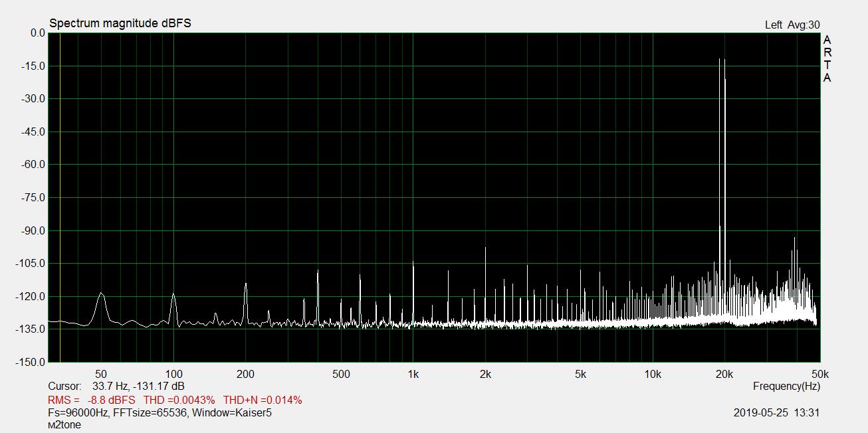Click the '-60.0' magnitude axis label
The image size is (868, 433).
pos(32,165)
